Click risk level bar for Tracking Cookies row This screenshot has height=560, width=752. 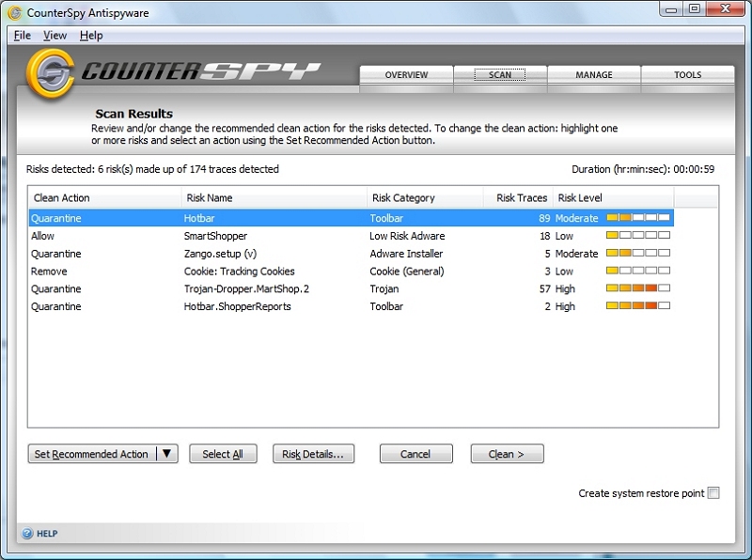point(638,271)
